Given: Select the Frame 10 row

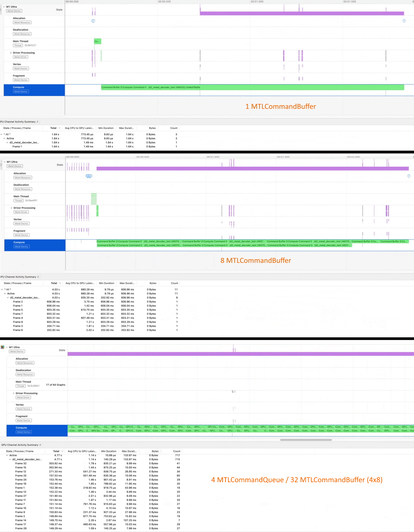Looking at the screenshot, I should tap(91, 508).
